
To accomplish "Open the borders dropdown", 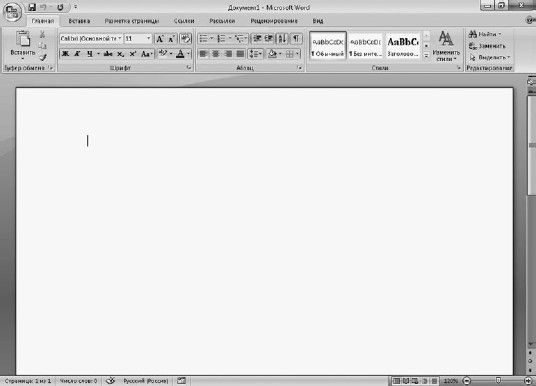I will pyautogui.click(x=298, y=54).
